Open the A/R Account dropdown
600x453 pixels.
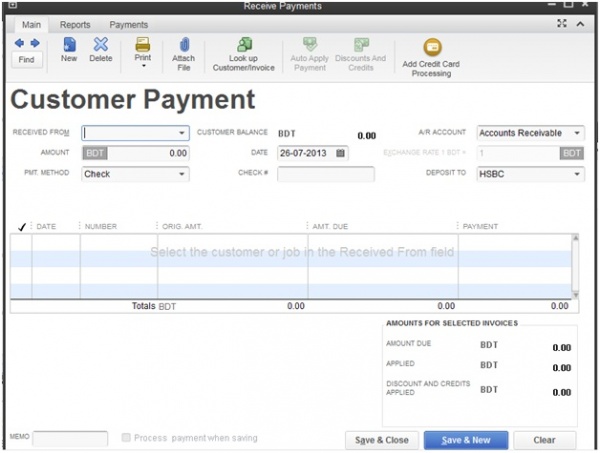click(x=577, y=133)
